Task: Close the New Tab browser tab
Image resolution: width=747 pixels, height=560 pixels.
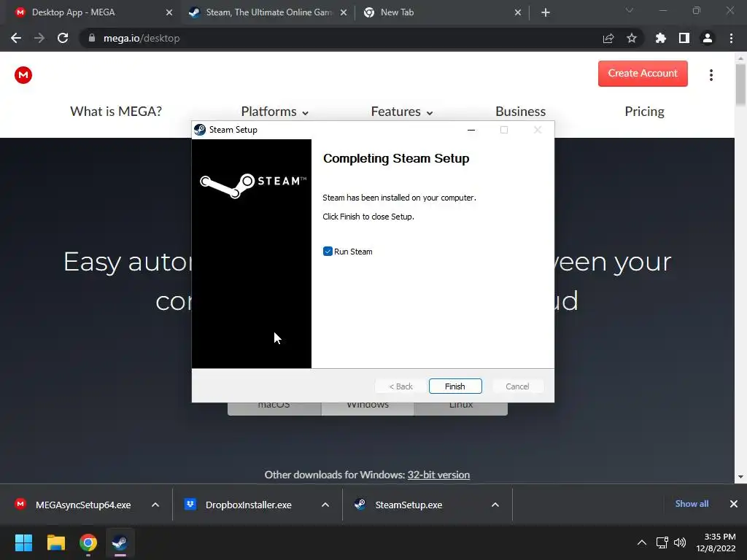Action: 518,12
